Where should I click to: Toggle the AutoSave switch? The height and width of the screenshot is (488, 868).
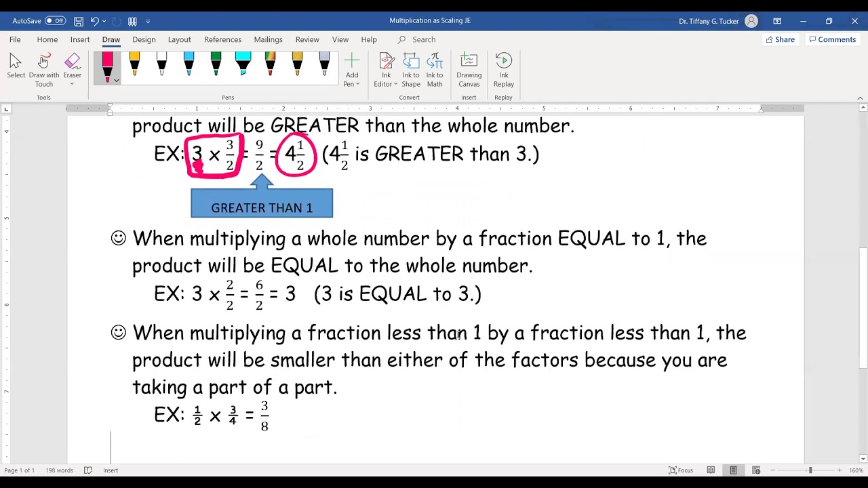pyautogui.click(x=55, y=21)
